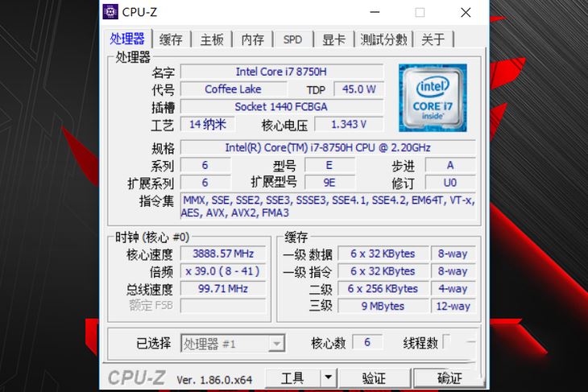Open the 測試分數 benchmark tab
Viewport: 588px width, 392px height.
383,39
